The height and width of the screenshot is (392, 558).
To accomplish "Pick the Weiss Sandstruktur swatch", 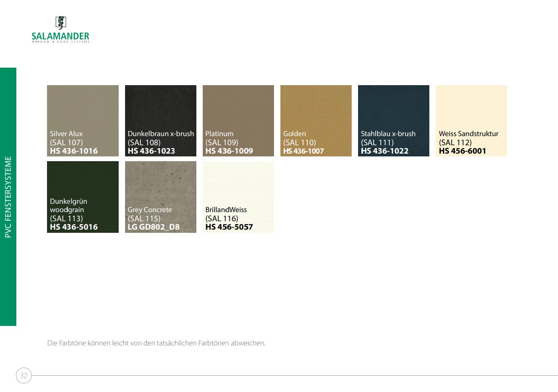I will coord(471,121).
